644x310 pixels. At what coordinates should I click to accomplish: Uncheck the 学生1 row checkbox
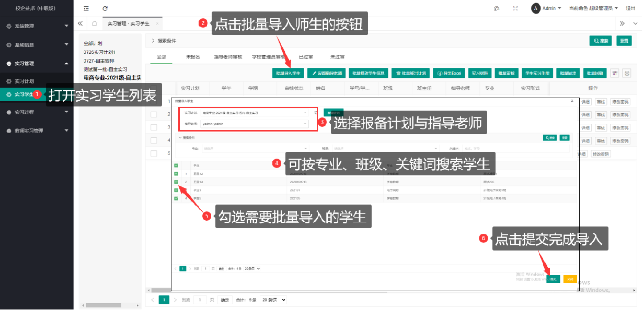pos(176,190)
